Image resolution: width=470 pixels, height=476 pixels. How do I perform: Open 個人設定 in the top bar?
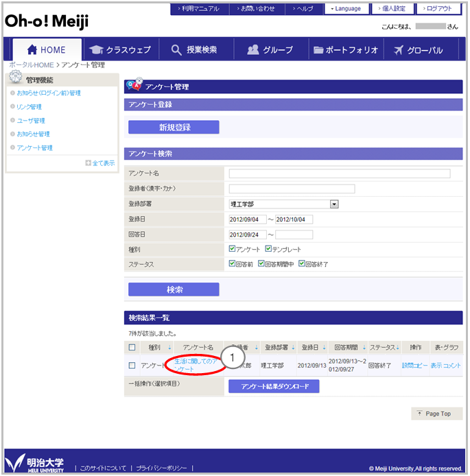coord(393,8)
